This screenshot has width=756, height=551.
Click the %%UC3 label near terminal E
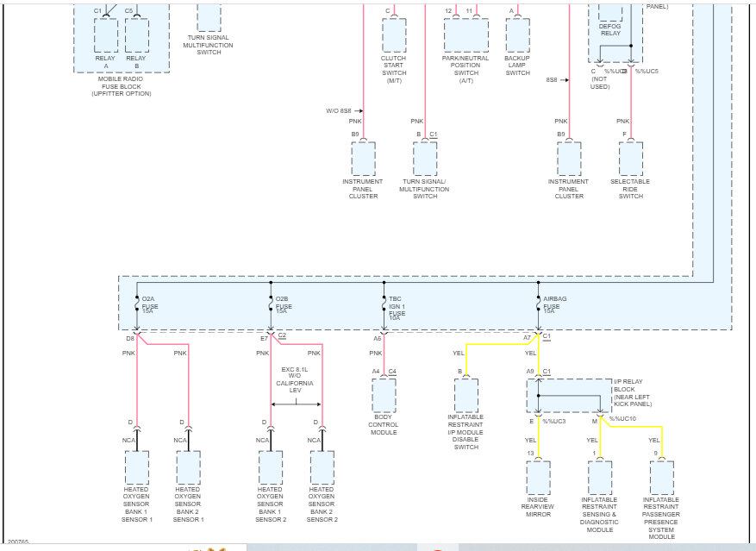pos(554,421)
